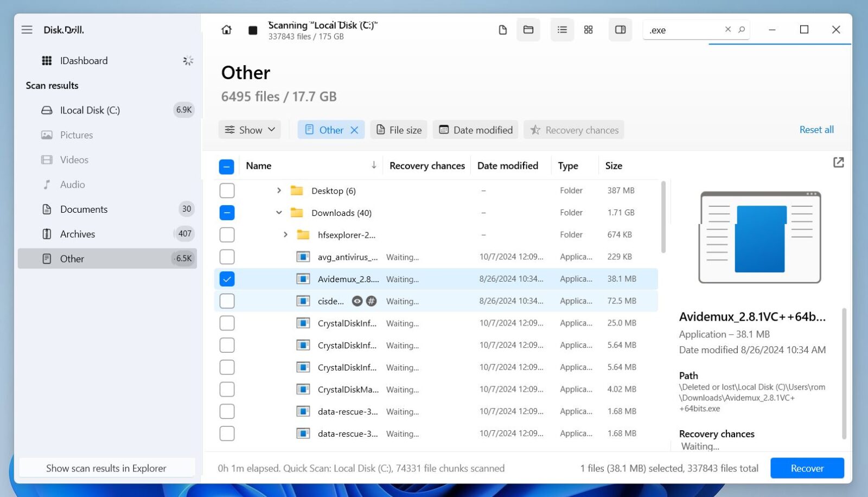Switch results to list view
Screen dimensions: 868x497
click(x=562, y=30)
